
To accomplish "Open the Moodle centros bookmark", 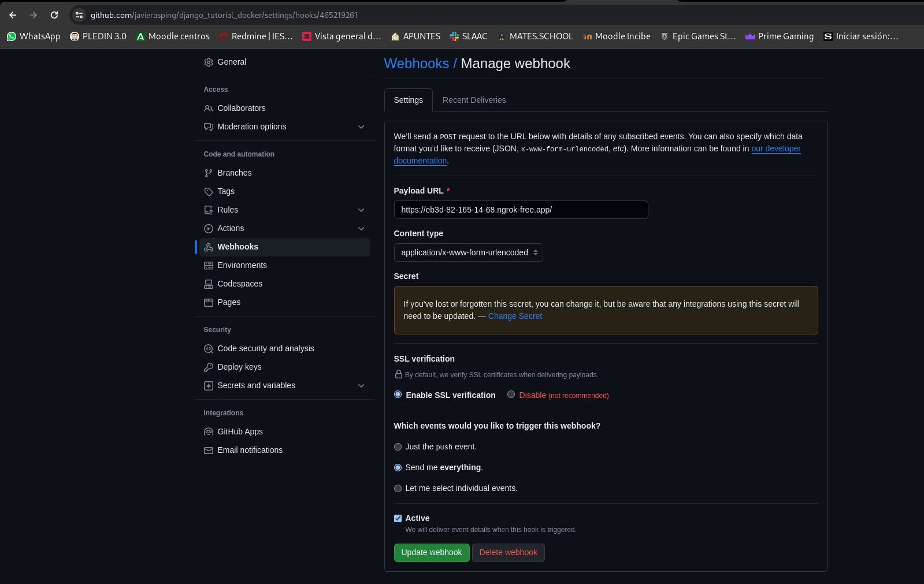I will point(173,36).
